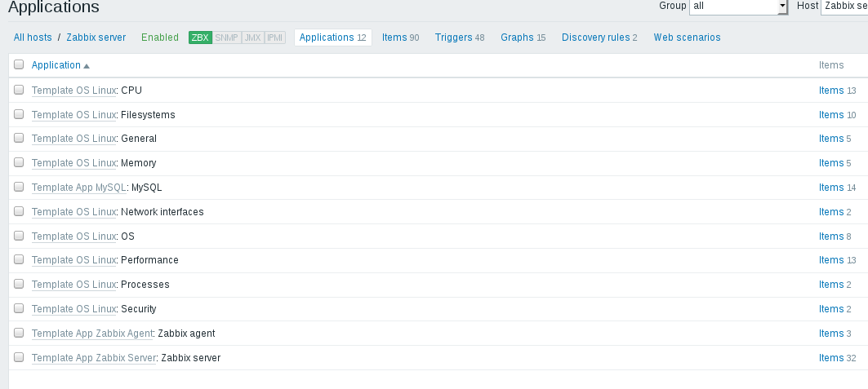Go to All hosts breadcrumb link

pos(33,38)
